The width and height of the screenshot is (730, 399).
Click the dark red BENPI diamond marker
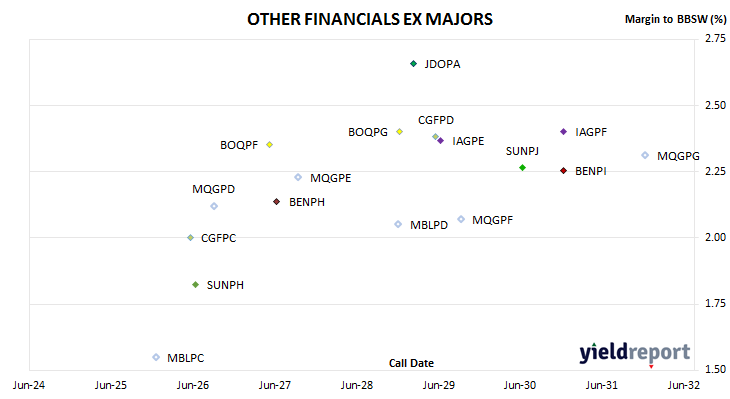563,171
